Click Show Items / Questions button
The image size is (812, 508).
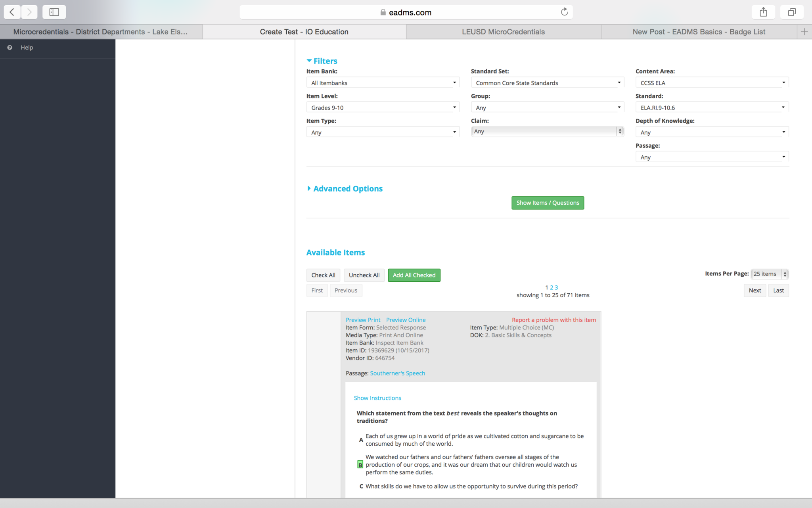point(548,203)
